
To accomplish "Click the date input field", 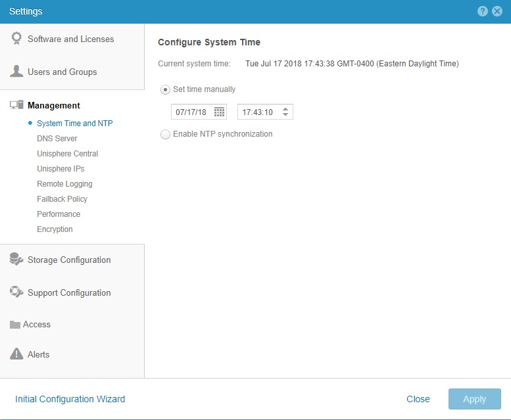I will pyautogui.click(x=191, y=112).
